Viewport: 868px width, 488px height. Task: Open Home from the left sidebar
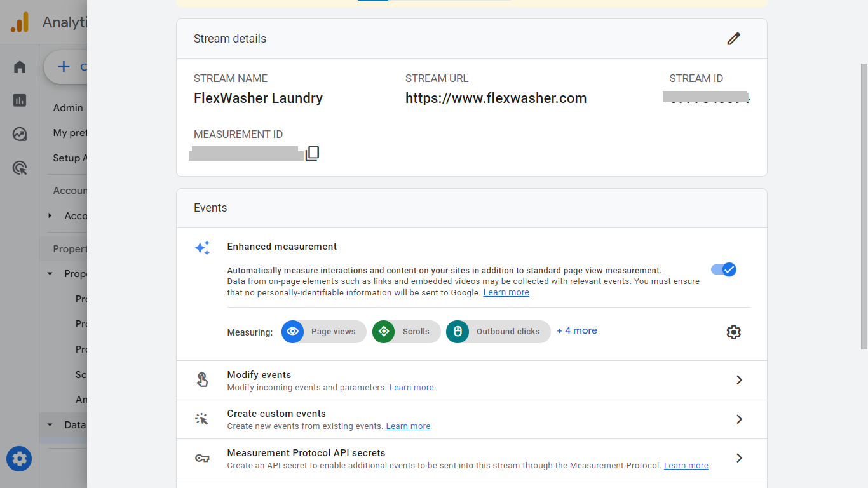click(20, 67)
